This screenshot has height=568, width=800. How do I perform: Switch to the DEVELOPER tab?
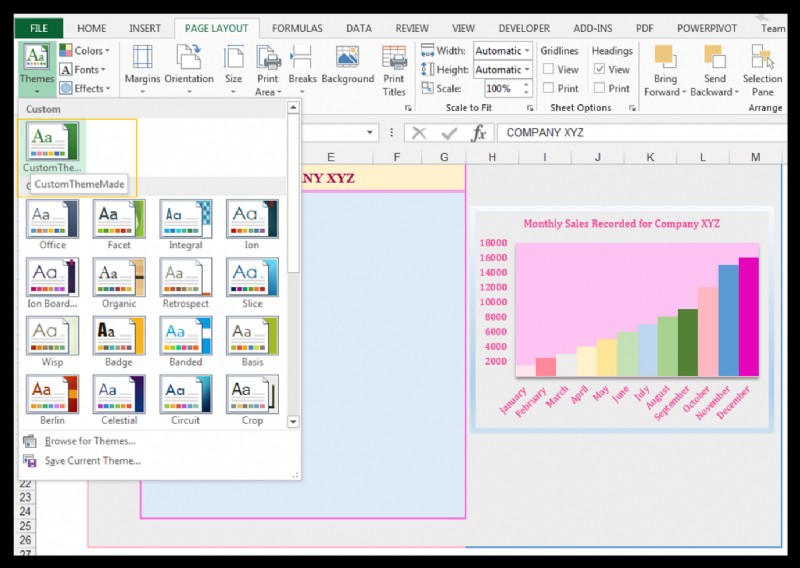tap(524, 28)
